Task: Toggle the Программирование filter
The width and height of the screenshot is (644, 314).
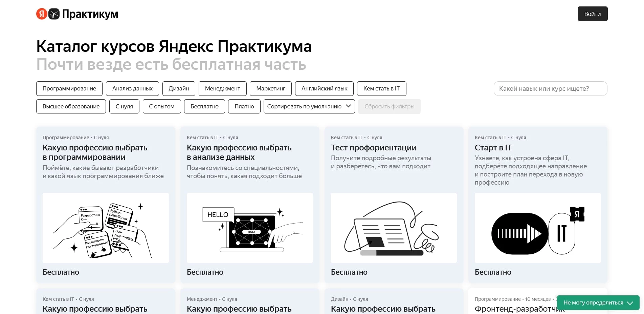Action: tap(69, 88)
